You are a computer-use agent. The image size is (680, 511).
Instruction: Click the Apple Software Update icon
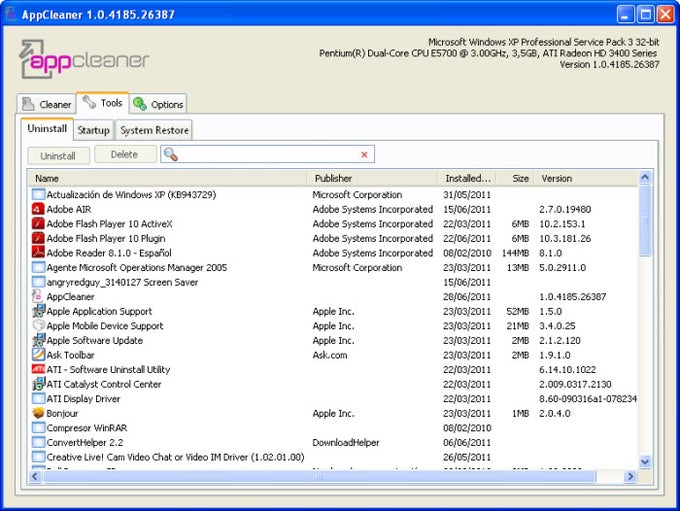click(x=38, y=340)
